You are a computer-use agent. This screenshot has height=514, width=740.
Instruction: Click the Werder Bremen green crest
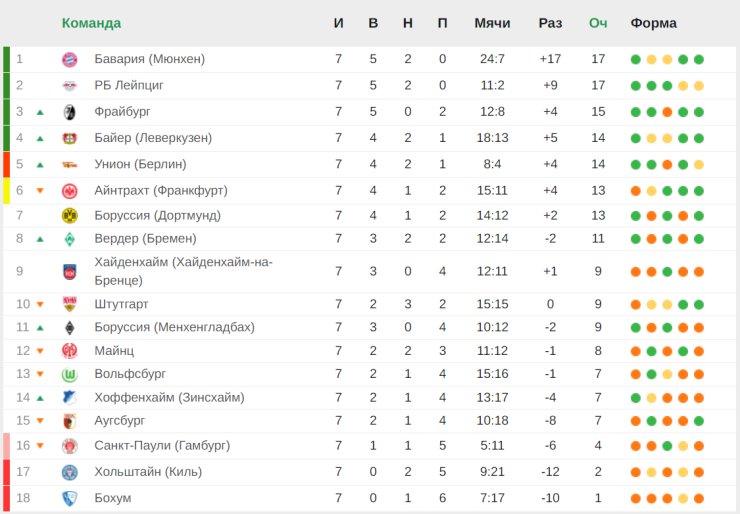click(x=69, y=239)
